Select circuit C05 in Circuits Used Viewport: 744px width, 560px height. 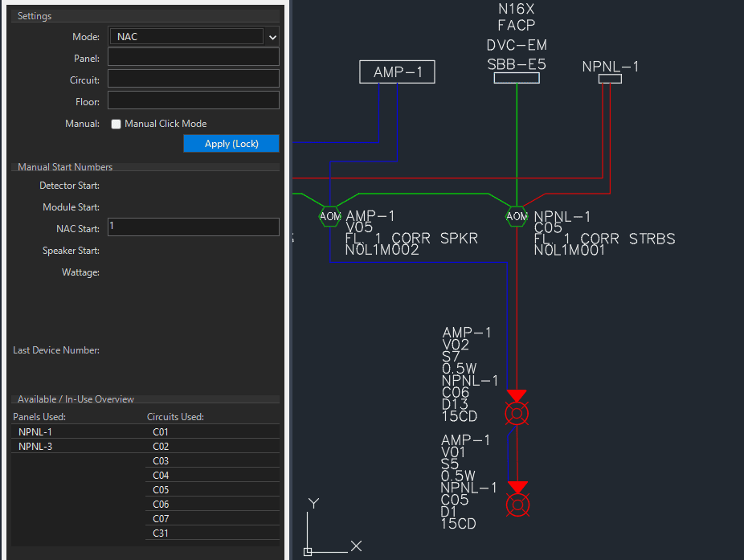161,490
